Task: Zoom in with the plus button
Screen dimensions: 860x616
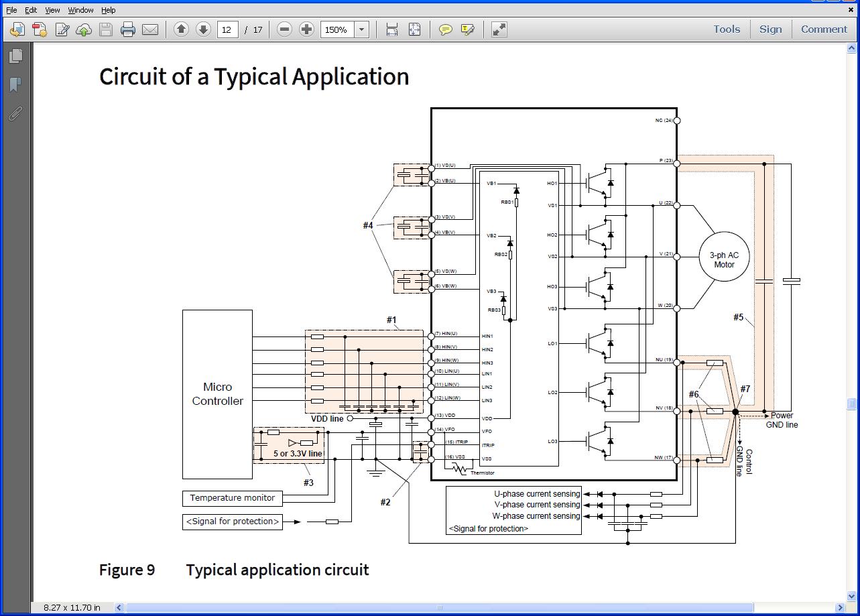Action: (x=306, y=29)
